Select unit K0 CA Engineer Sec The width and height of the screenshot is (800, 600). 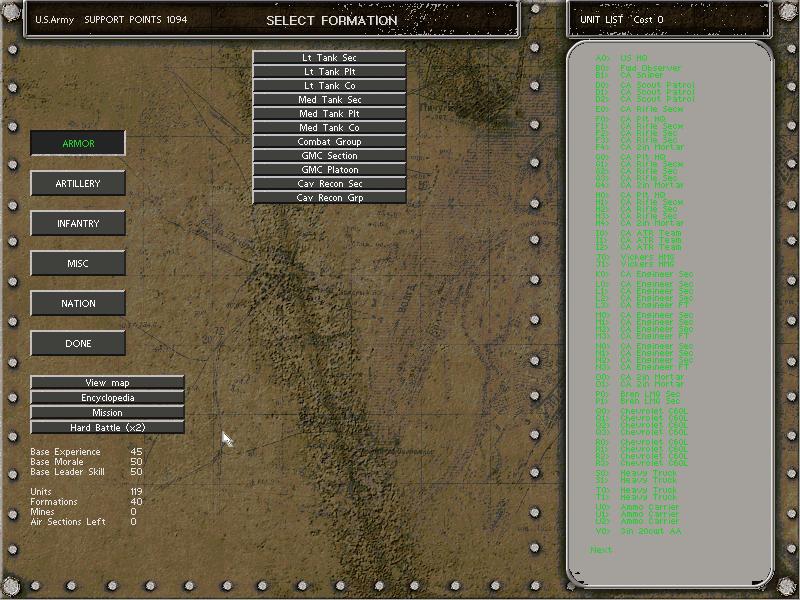(644, 274)
